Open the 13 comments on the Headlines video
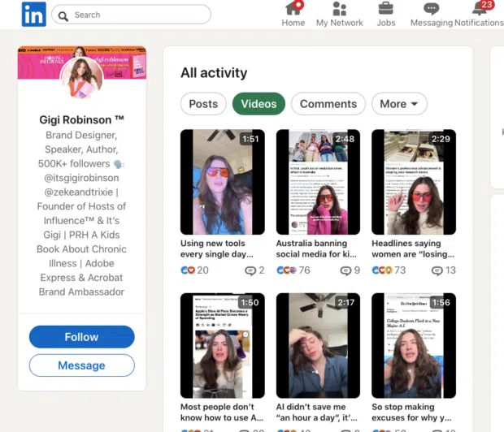This screenshot has height=432, width=504. 444,270
